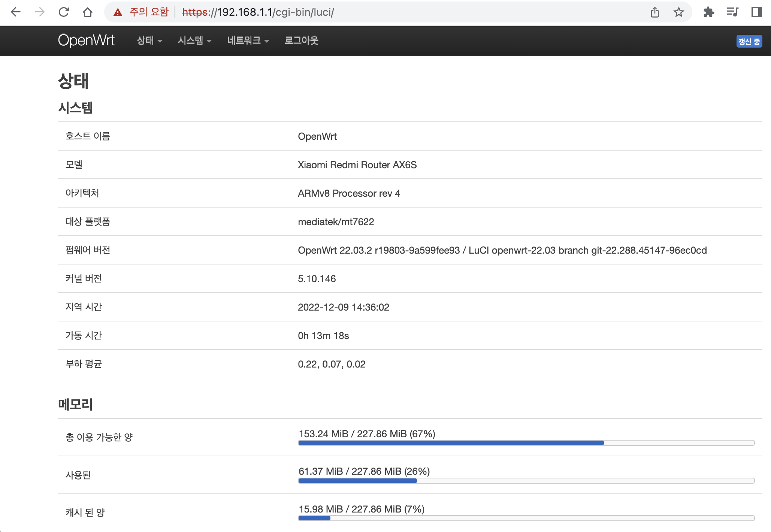Screen dimensions: 771x532
Task: Expand the 네트워크 dropdown menu
Action: 248,40
